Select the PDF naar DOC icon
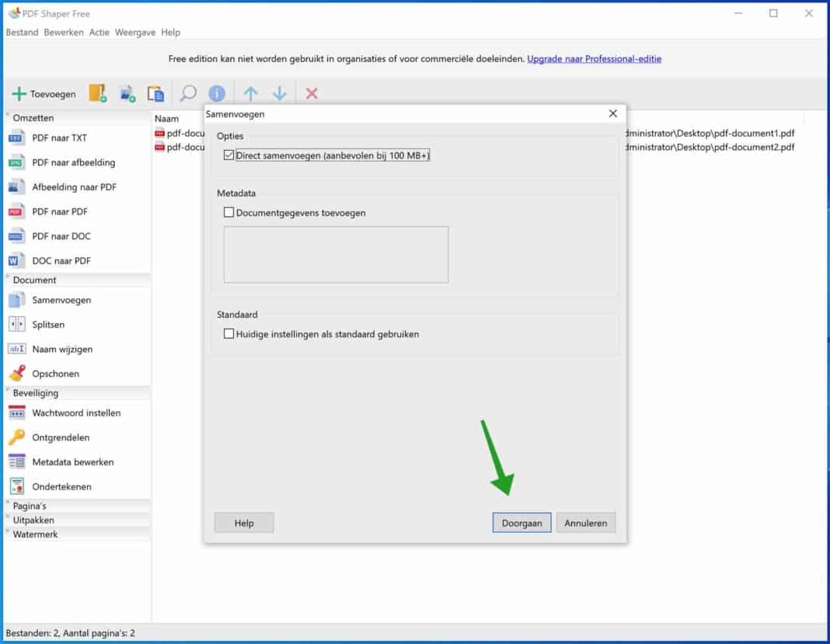 (16, 236)
